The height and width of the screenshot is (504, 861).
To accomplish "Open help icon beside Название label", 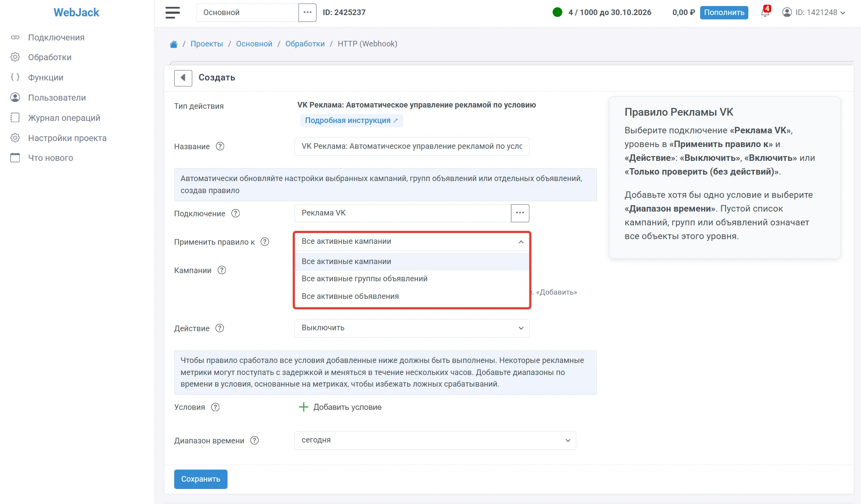I will click(x=220, y=146).
